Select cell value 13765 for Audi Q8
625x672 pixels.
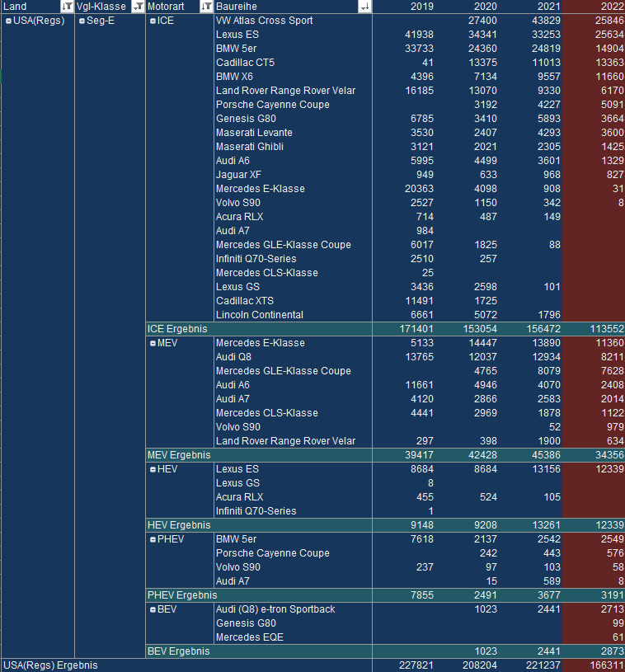[419, 357]
